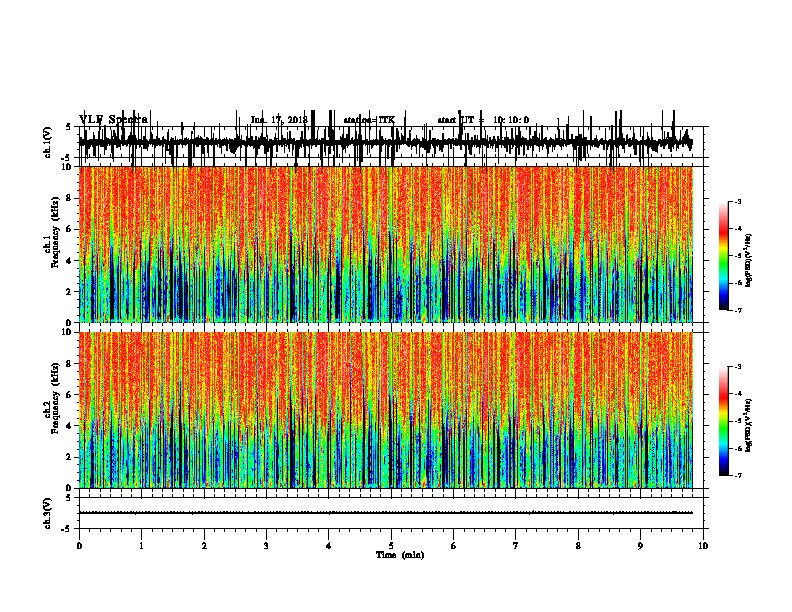Click the "2" tick on the time axis
Image resolution: width=792 pixels, height=612 pixels.
(204, 546)
